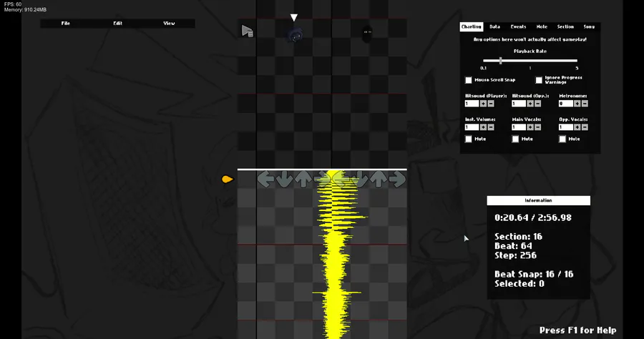This screenshot has width=644, height=339.
Task: Switch to the Data tab
Action: point(495,26)
